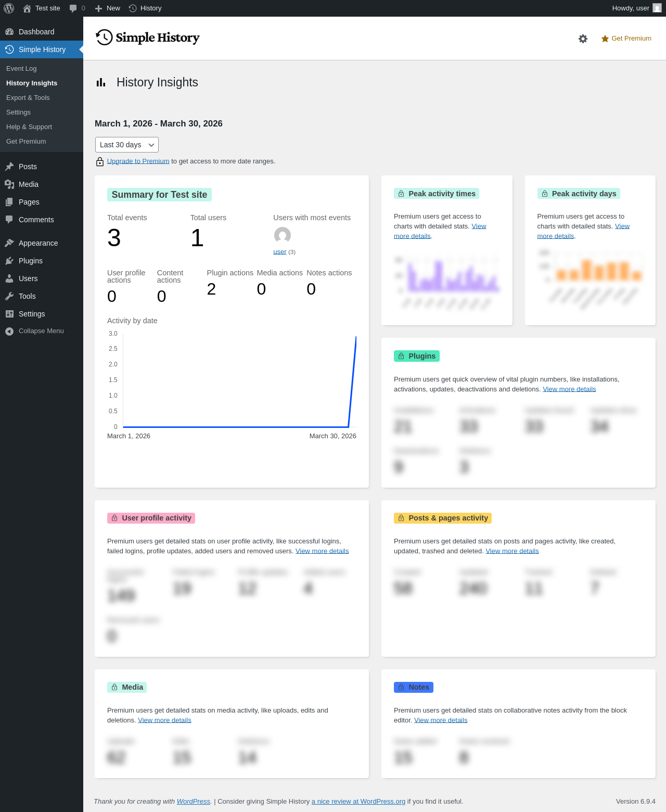Click the user avatar beside Howdy, user
Screen dimensions: 666x812
[x=657, y=8]
